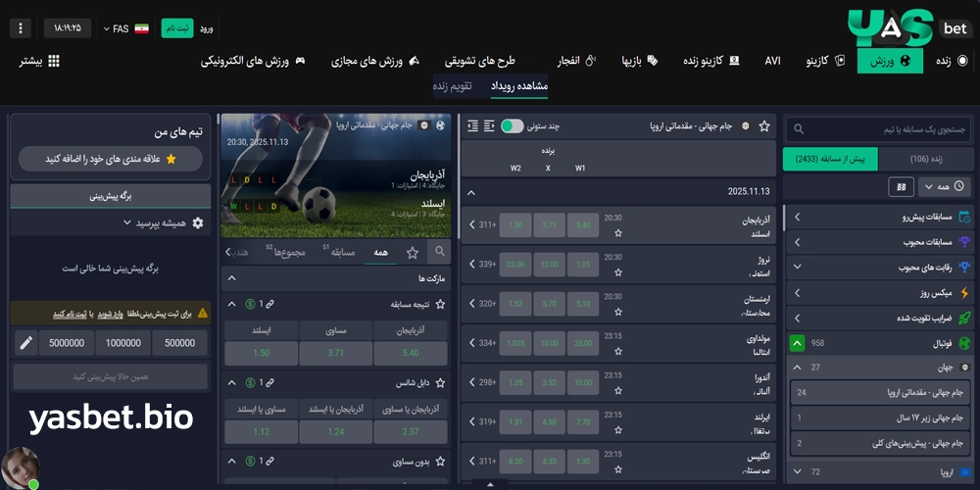Click the pencil edit stake icon

[25, 343]
